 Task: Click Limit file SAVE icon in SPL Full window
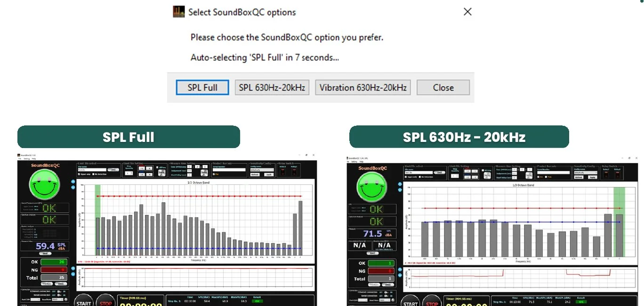(162, 173)
